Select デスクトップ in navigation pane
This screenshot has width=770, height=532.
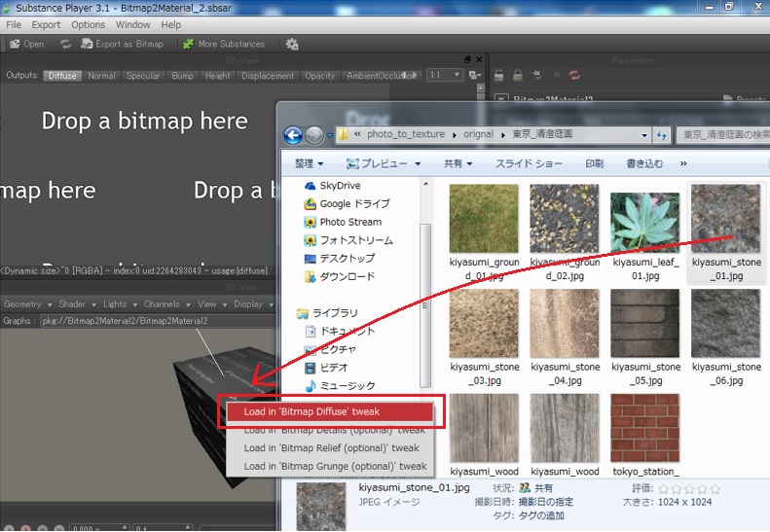click(x=340, y=258)
